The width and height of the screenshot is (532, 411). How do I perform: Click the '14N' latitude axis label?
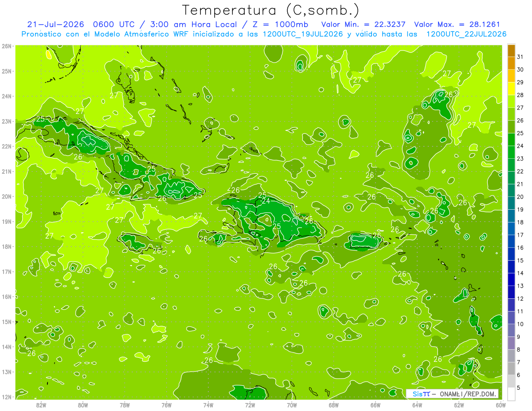click(7, 347)
